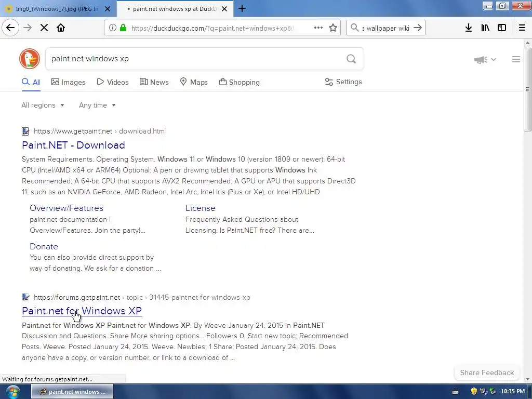This screenshot has width=532, height=399.
Task: Switch to News results
Action: pyautogui.click(x=154, y=82)
